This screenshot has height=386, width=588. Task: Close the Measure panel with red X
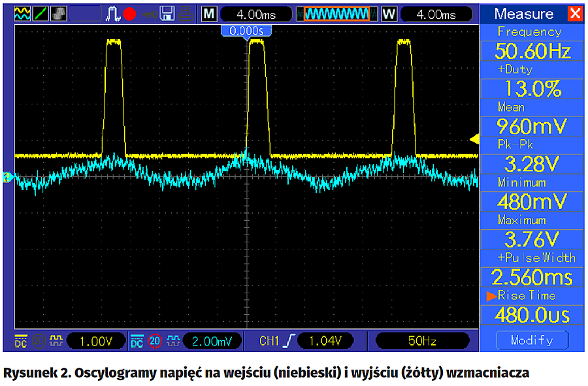pyautogui.click(x=575, y=14)
